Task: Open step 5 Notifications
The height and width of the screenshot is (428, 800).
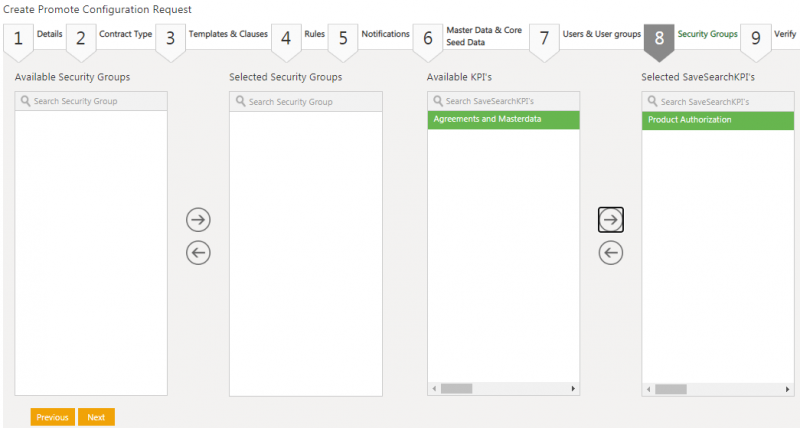Action: coord(370,36)
